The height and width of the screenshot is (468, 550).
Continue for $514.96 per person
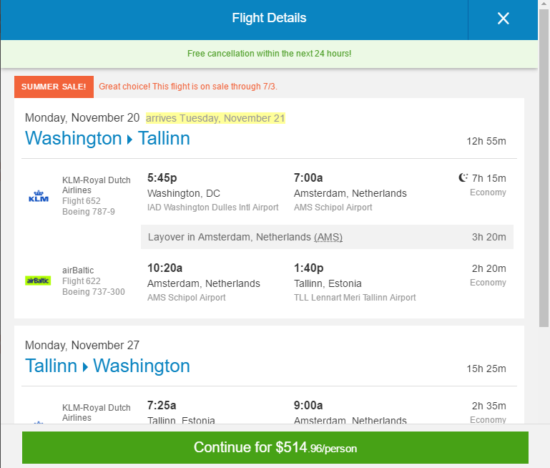pos(275,447)
